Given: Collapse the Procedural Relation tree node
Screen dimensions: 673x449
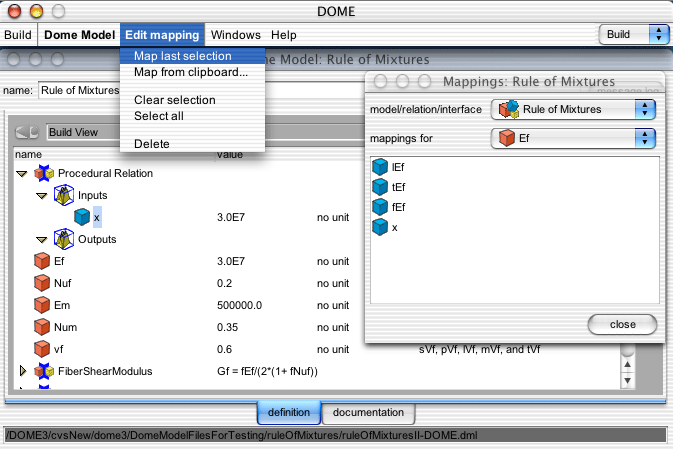Looking at the screenshot, I should point(22,173).
